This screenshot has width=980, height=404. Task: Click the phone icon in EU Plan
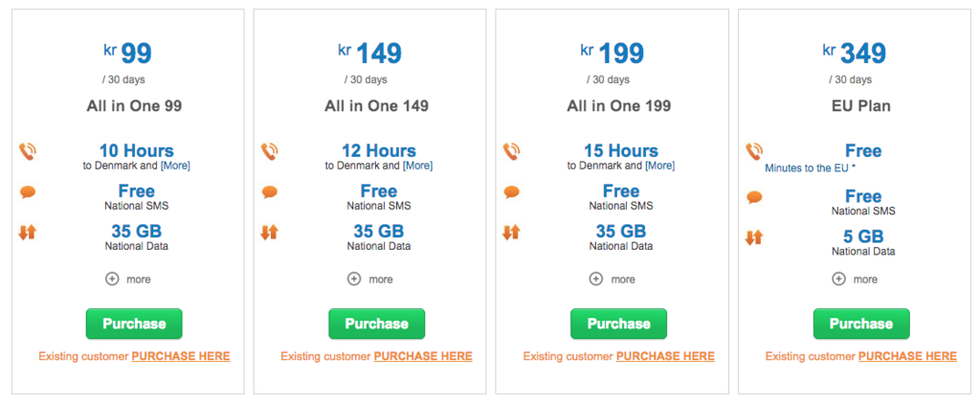754,152
